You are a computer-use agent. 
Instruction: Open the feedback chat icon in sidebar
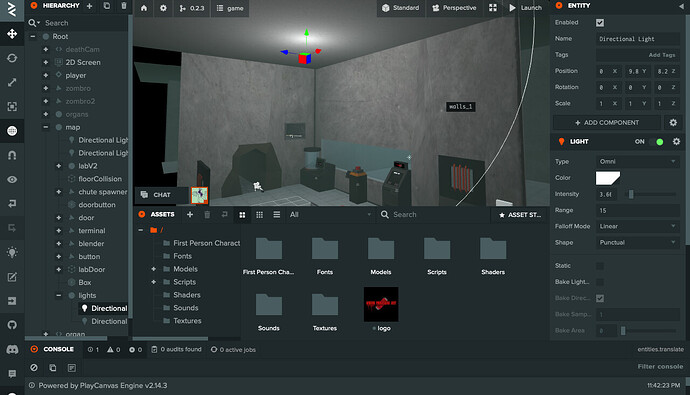(12, 373)
